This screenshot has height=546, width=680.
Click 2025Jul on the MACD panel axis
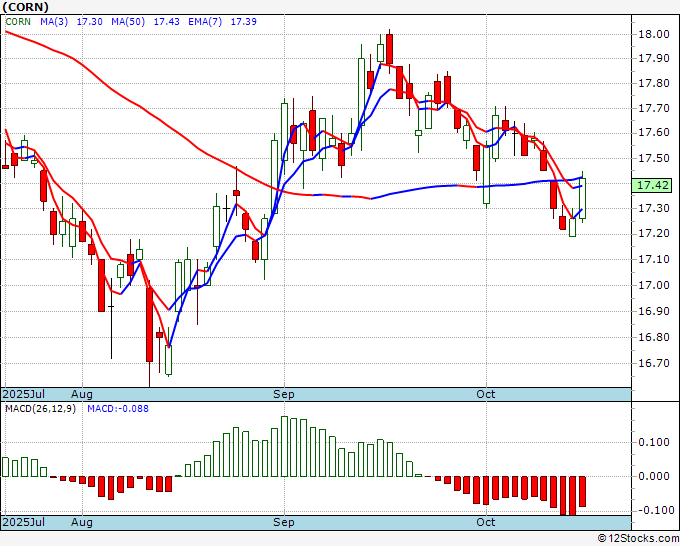coord(23,522)
